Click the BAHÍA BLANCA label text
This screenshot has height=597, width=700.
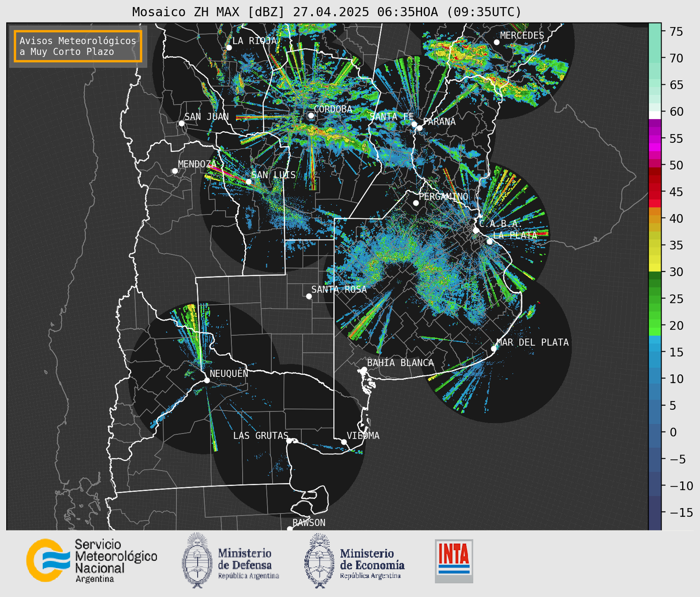pos(400,363)
